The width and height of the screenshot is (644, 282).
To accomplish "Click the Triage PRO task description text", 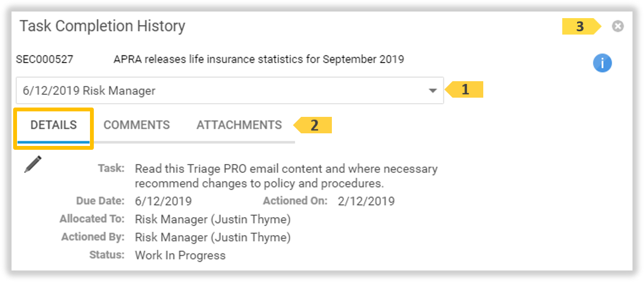I will coord(286,176).
